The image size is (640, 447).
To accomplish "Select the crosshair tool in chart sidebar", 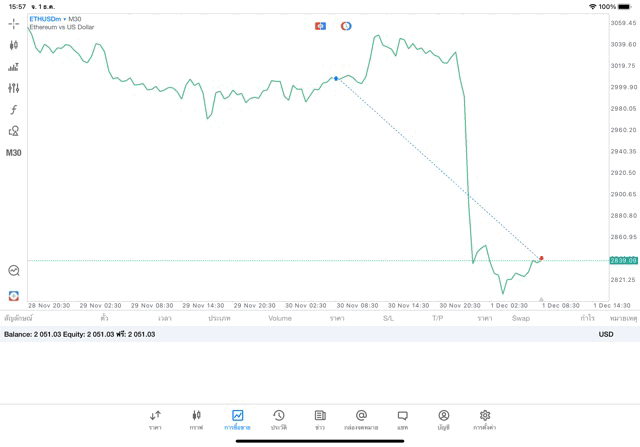I will (13, 23).
